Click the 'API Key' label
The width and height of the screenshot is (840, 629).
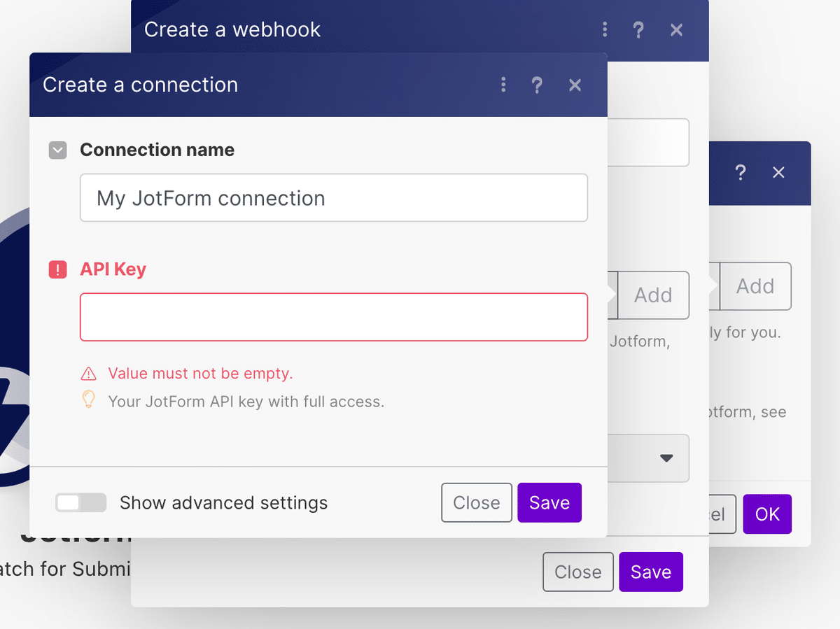113,269
